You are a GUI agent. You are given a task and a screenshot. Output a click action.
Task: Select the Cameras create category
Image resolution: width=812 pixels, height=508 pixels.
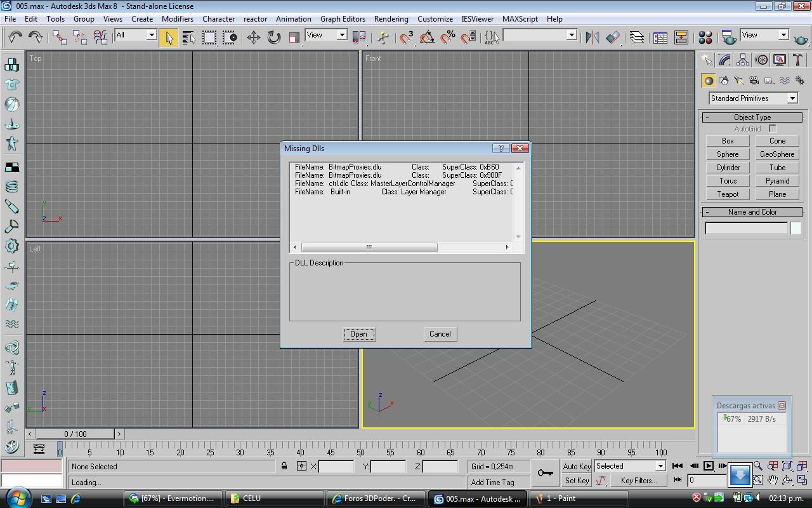point(754,81)
